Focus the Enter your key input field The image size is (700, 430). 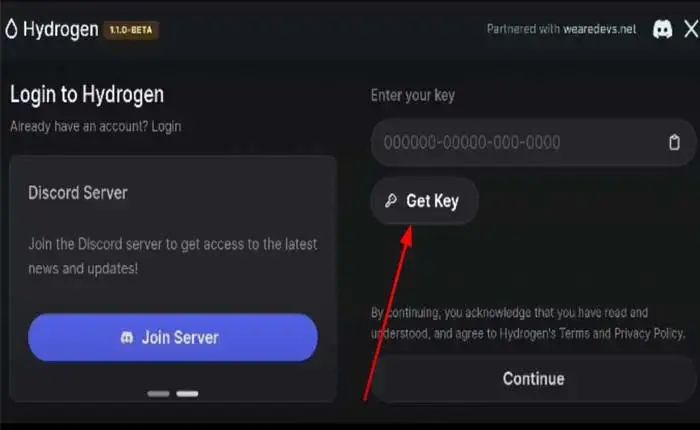click(533, 142)
